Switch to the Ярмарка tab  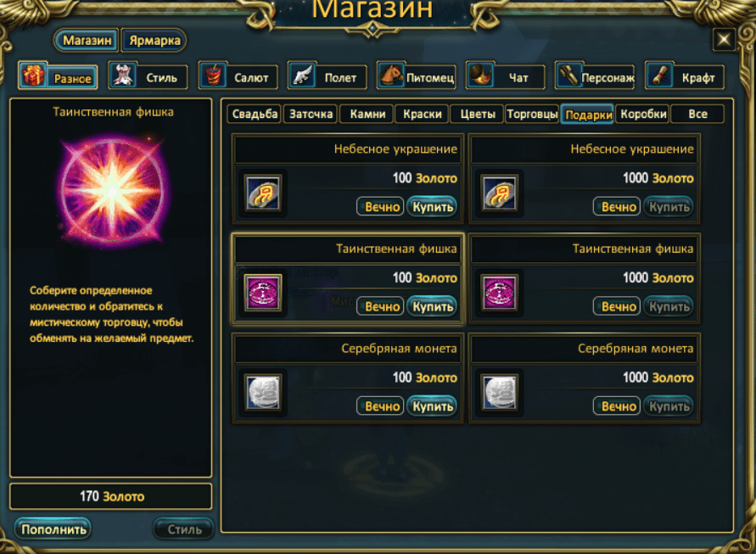[x=154, y=41]
